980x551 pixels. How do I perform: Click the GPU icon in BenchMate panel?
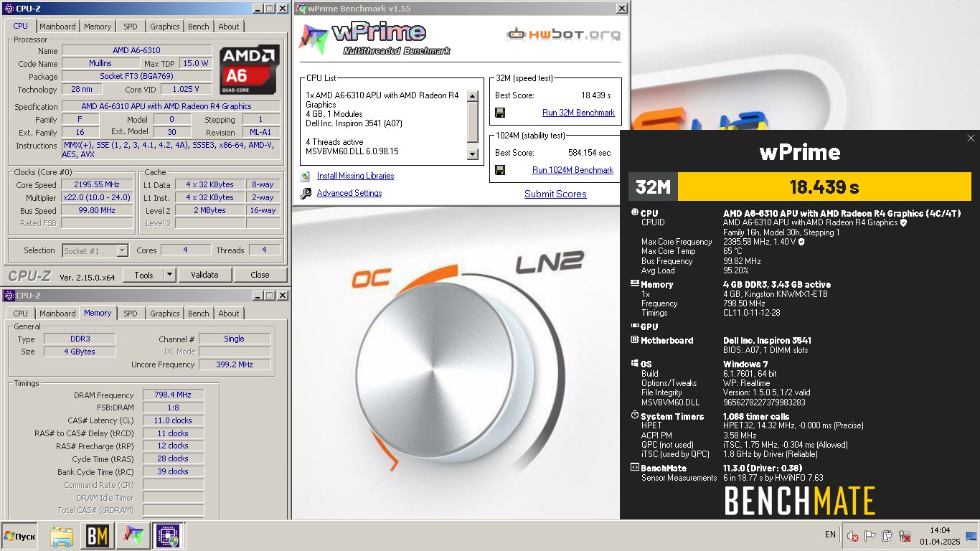(634, 326)
